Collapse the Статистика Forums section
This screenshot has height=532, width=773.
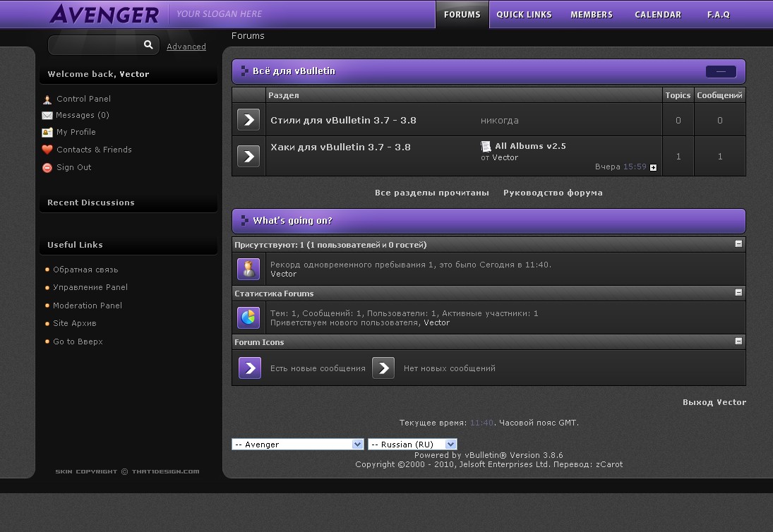coord(738,293)
